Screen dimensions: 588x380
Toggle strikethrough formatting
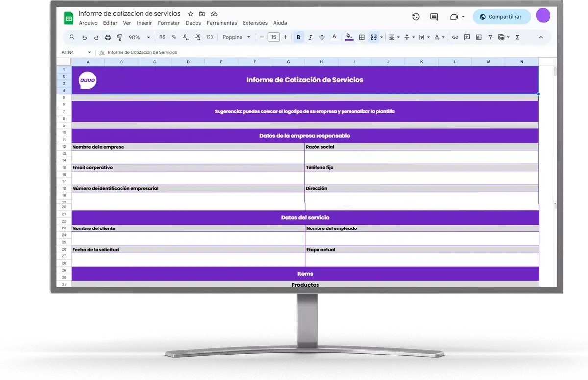(x=322, y=37)
